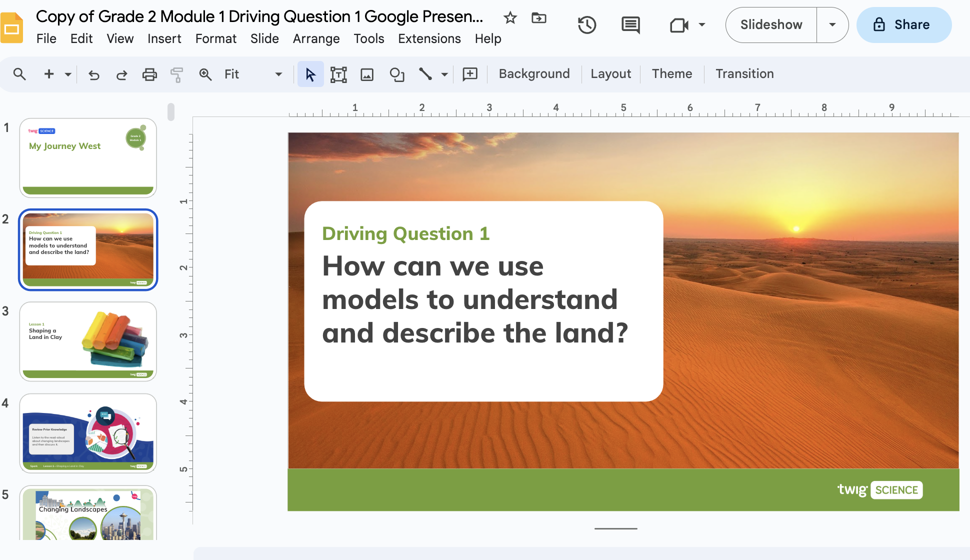Click the presentation title to rename
Screen dimensions: 970x560
(259, 16)
